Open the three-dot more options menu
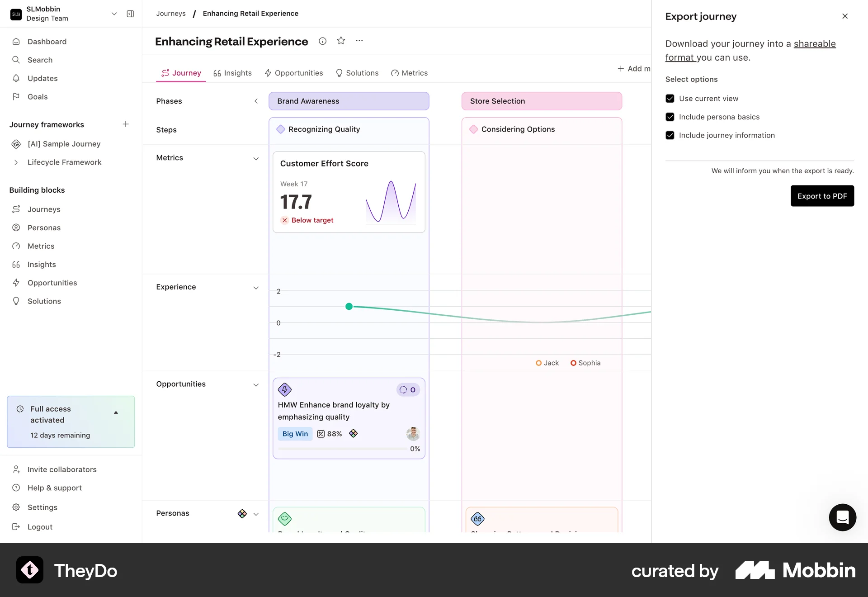The height and width of the screenshot is (597, 868). click(x=359, y=41)
